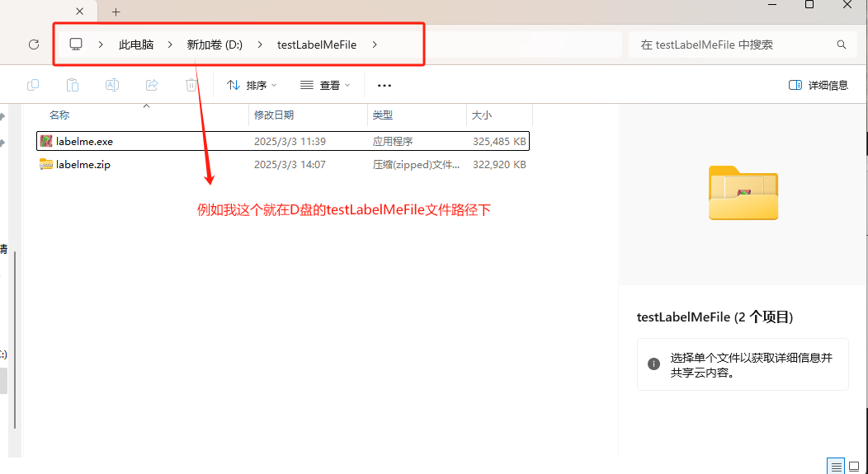
Task: Click the Paste toolbar icon
Action: click(x=73, y=85)
